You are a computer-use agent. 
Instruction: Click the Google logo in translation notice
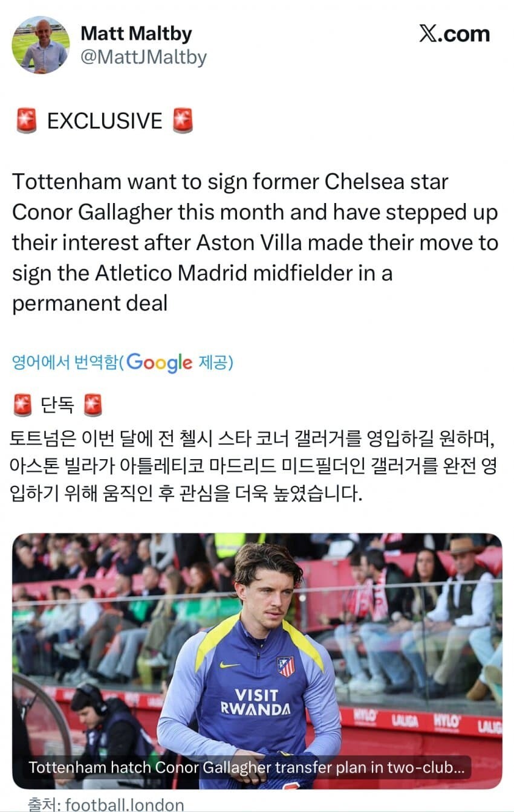pyautogui.click(x=159, y=362)
